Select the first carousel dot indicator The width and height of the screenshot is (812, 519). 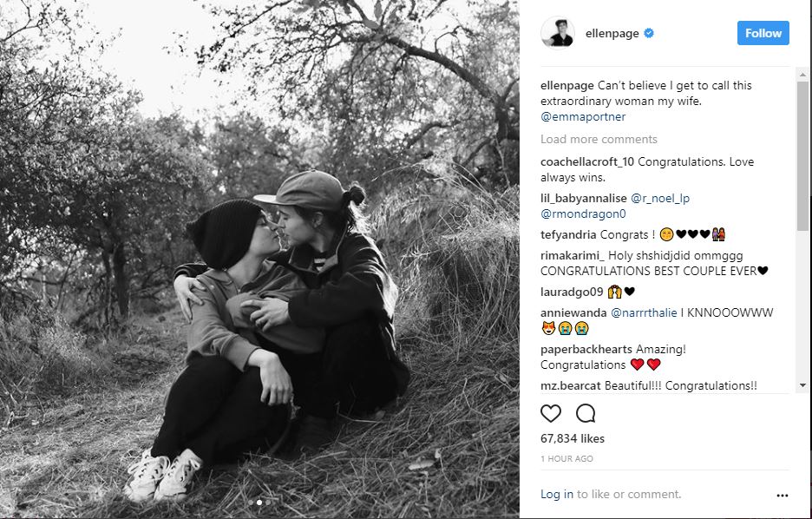pos(252,503)
